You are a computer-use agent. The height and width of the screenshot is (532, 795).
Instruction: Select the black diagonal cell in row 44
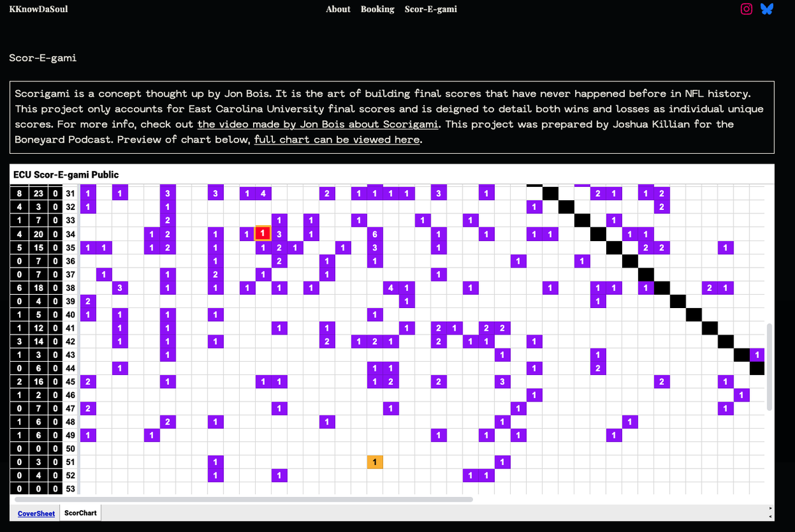pyautogui.click(x=757, y=368)
